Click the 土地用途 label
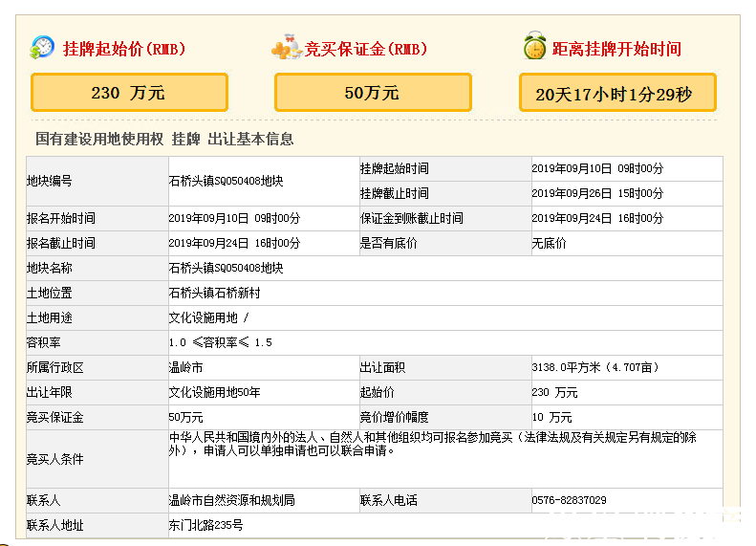 tap(49, 317)
